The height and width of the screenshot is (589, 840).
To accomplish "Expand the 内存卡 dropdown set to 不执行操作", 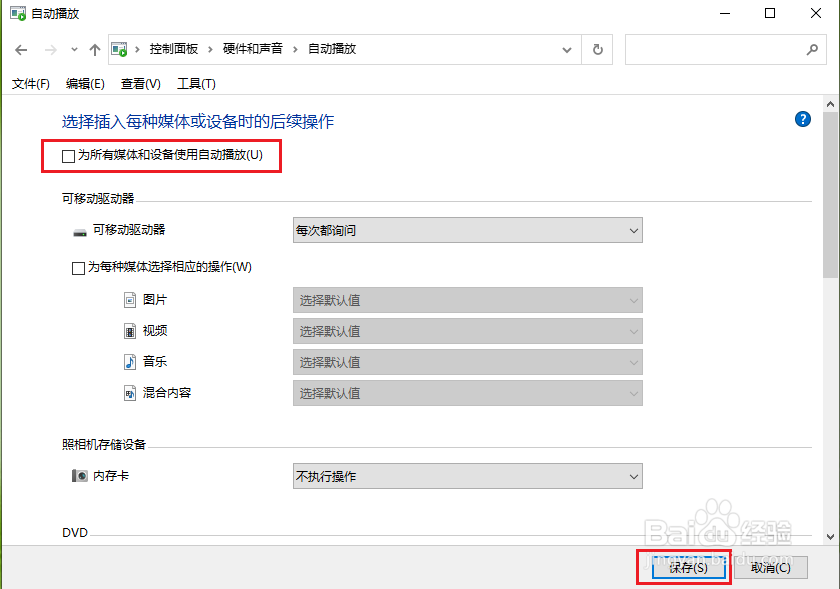I will coord(634,476).
